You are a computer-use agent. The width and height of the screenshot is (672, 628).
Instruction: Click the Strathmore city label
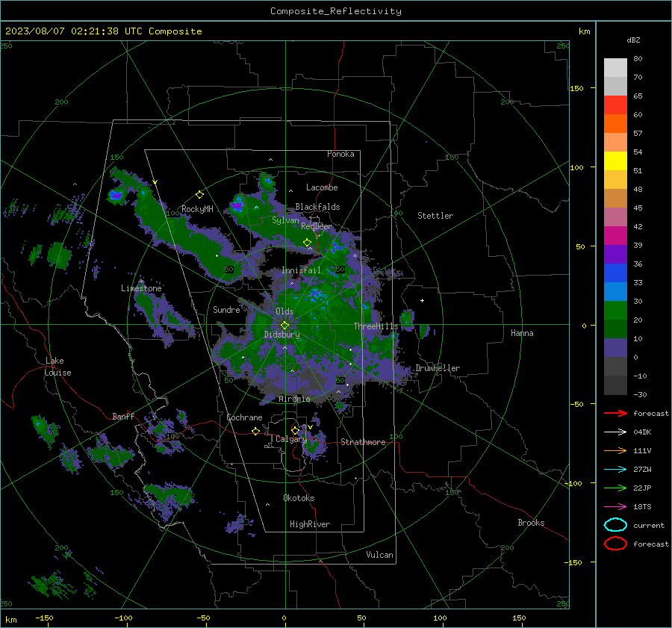coord(363,442)
